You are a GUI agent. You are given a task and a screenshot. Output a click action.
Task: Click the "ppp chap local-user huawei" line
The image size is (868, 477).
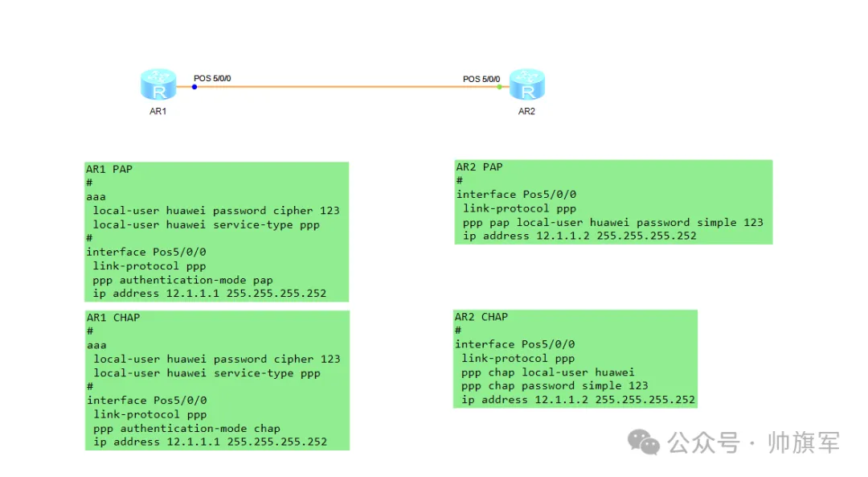click(x=548, y=372)
